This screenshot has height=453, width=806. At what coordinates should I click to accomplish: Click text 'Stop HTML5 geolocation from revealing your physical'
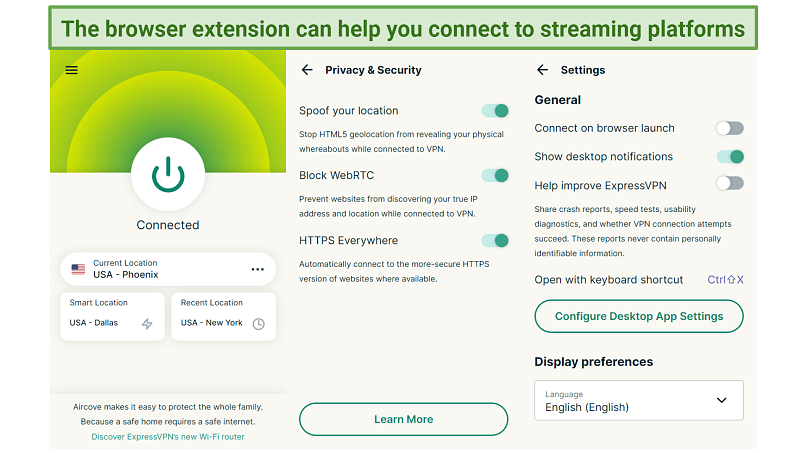(401, 134)
